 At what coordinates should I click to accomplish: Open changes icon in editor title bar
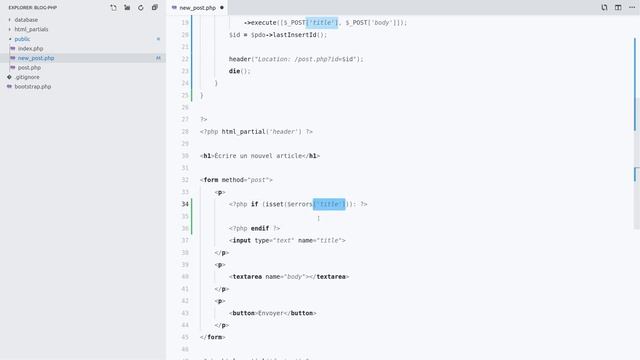click(604, 7)
